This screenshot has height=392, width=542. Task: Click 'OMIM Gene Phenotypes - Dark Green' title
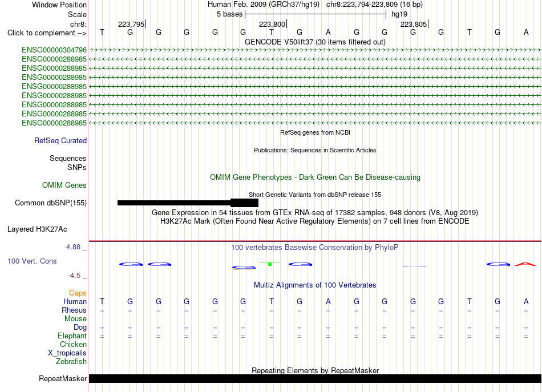[x=316, y=177]
